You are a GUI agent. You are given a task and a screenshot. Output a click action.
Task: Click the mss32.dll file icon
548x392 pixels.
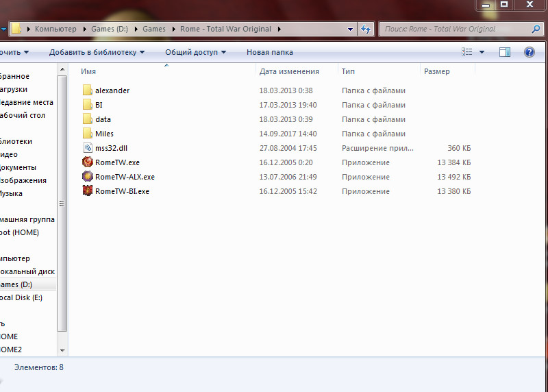(x=87, y=148)
